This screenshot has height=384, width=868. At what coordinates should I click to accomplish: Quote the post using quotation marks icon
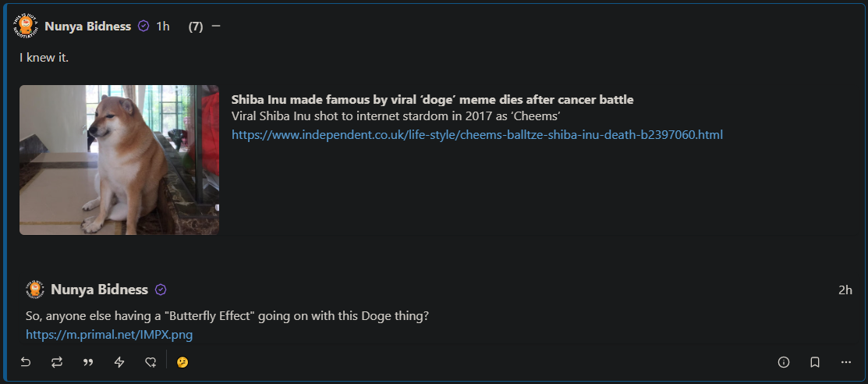[88, 362]
